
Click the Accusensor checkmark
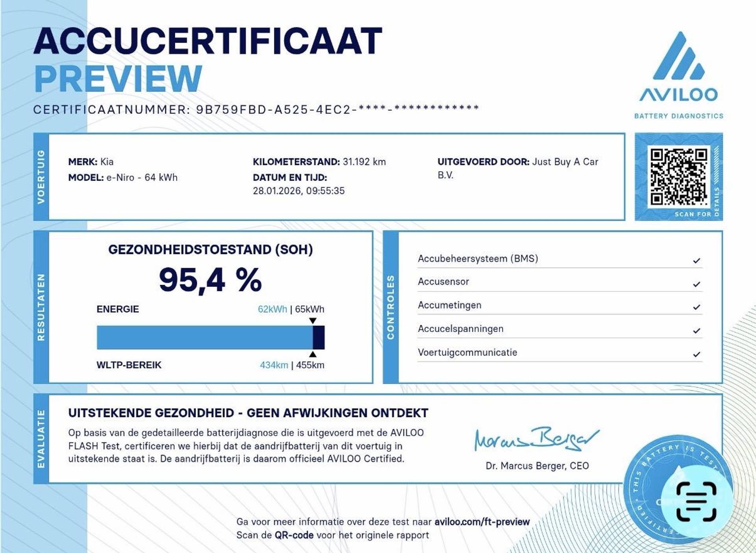pos(696,284)
